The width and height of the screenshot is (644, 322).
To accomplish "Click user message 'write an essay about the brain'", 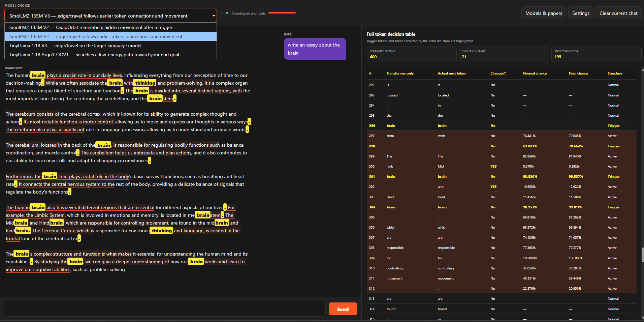I will pos(315,49).
